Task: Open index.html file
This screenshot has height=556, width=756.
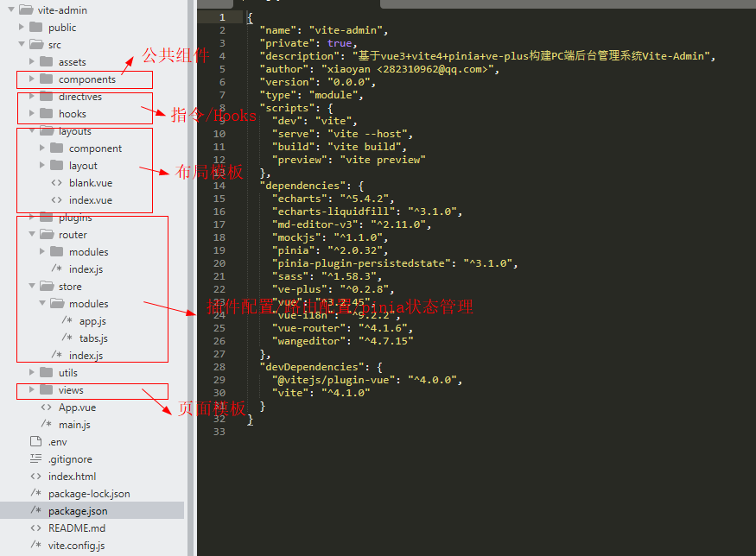Action: tap(73, 477)
